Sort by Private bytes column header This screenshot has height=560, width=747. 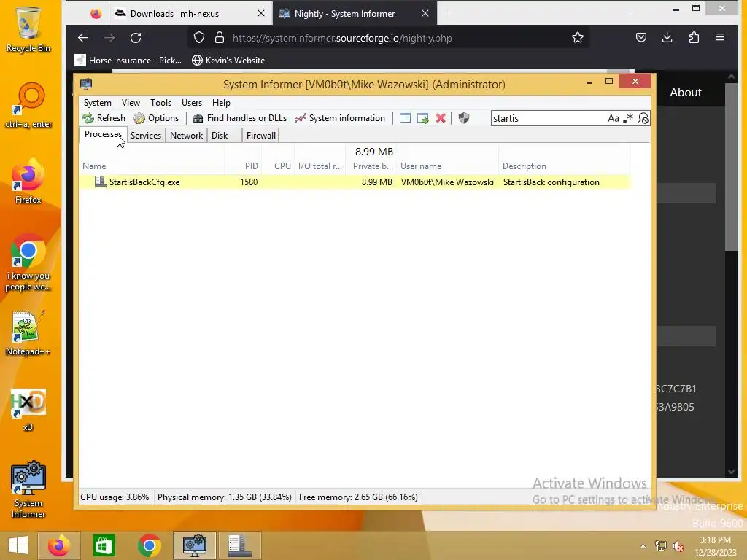[371, 166]
